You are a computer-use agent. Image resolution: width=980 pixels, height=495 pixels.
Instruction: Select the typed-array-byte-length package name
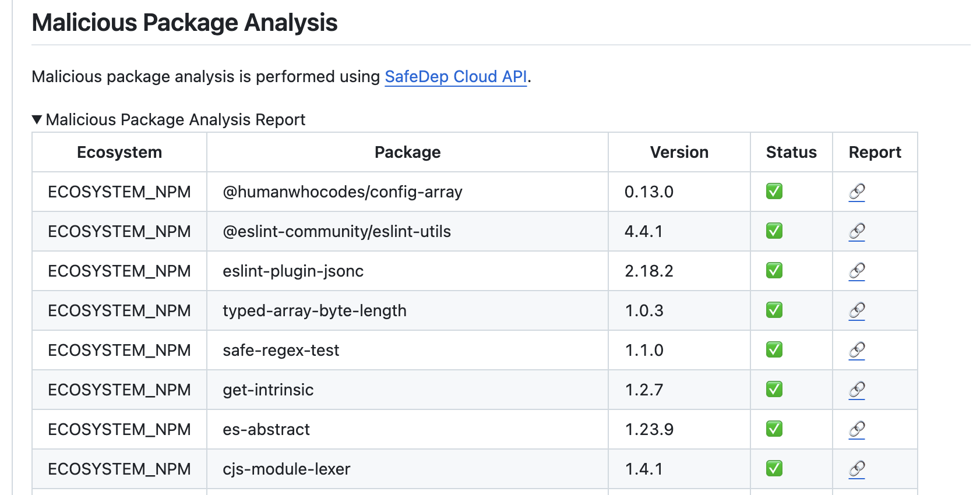[315, 311]
